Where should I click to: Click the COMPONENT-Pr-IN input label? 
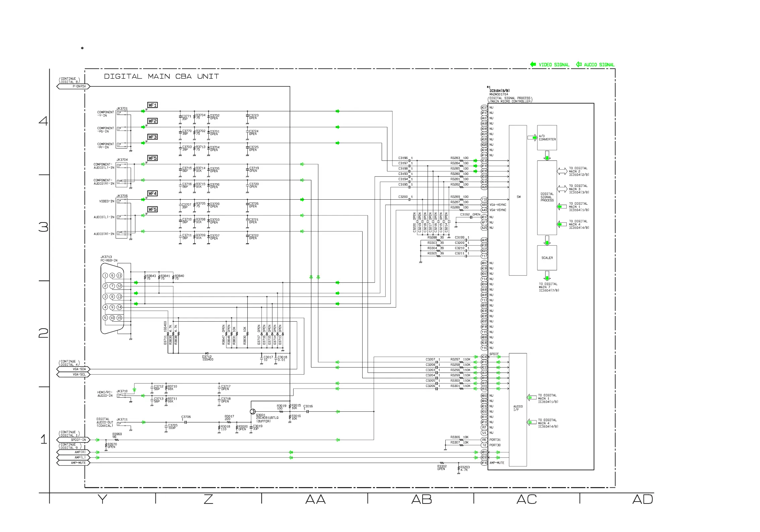[106, 146]
